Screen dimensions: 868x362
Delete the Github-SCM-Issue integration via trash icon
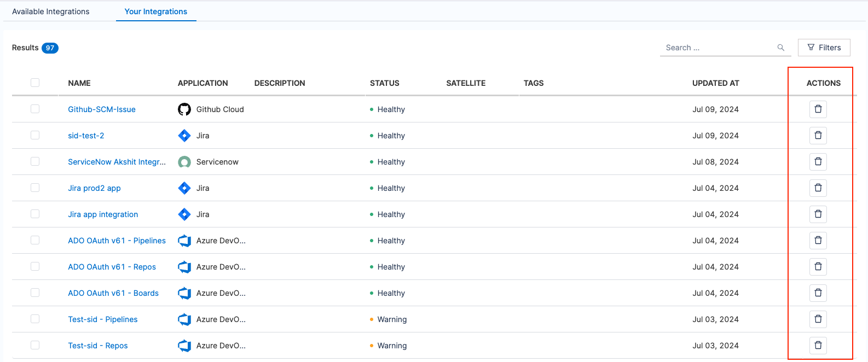818,109
